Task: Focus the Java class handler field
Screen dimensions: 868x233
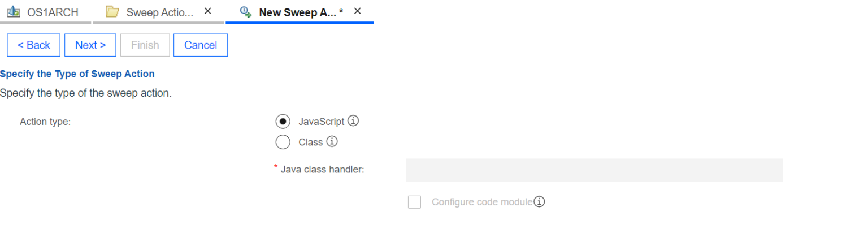Action: click(x=594, y=170)
